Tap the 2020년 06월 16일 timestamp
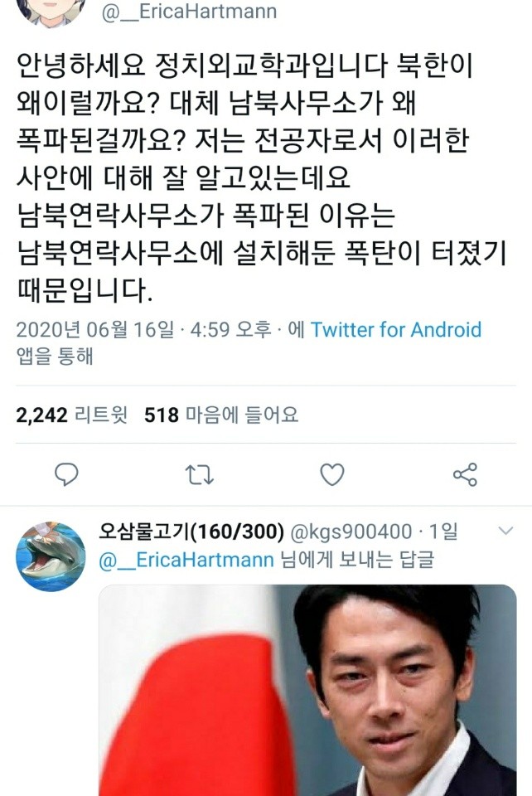The height and width of the screenshot is (796, 532). [x=94, y=329]
